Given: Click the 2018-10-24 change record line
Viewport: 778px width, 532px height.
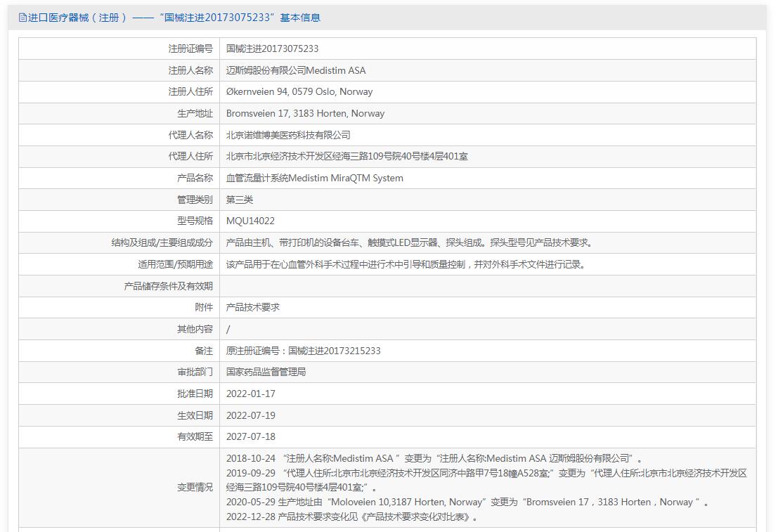Looking at the screenshot, I should pyautogui.click(x=434, y=458).
